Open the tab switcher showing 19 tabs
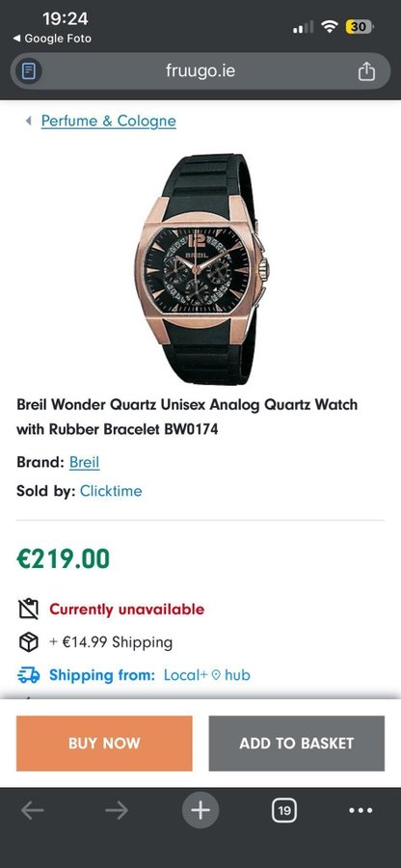The height and width of the screenshot is (868, 401). (283, 810)
